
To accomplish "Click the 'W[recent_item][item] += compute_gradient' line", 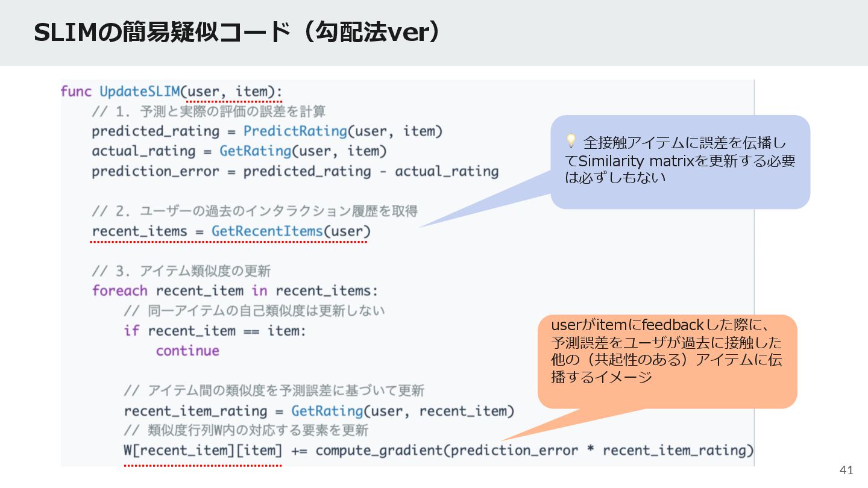I will tap(439, 451).
